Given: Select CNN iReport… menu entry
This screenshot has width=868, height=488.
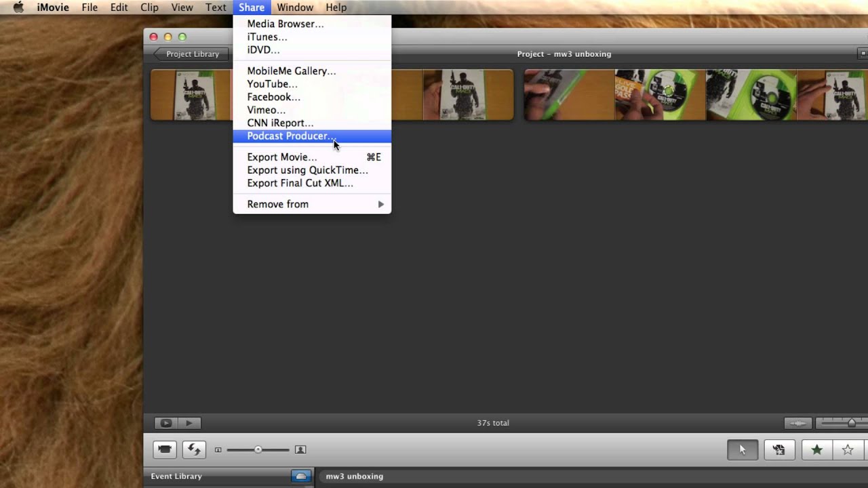Looking at the screenshot, I should (312, 123).
